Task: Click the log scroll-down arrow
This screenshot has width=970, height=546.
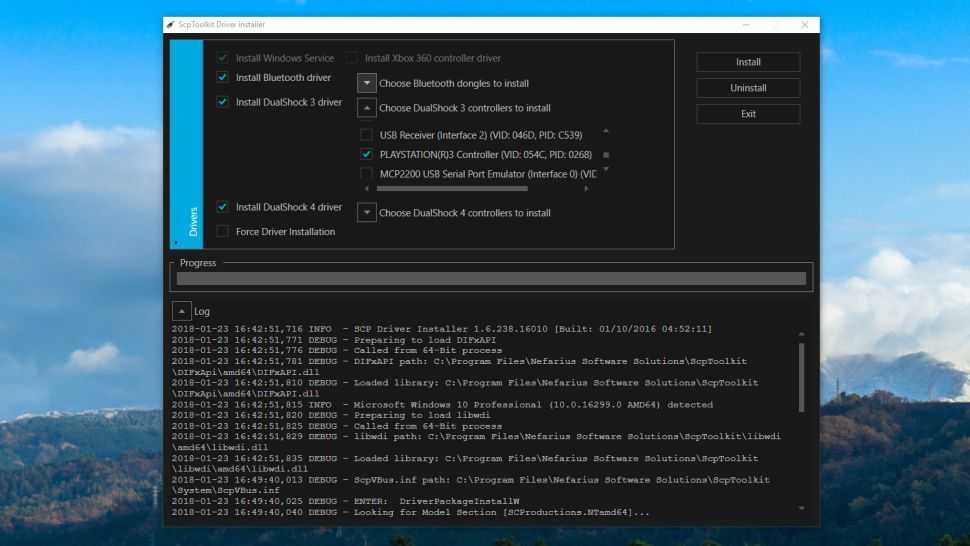Action: point(801,508)
